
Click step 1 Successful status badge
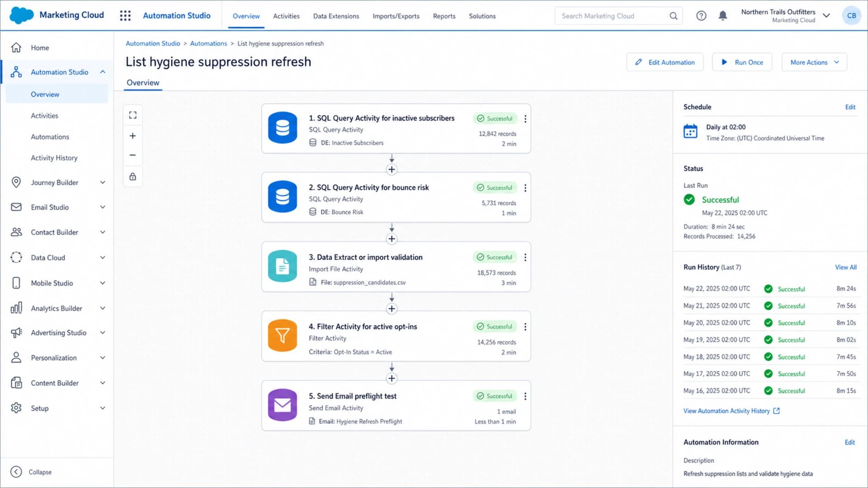[x=495, y=118]
